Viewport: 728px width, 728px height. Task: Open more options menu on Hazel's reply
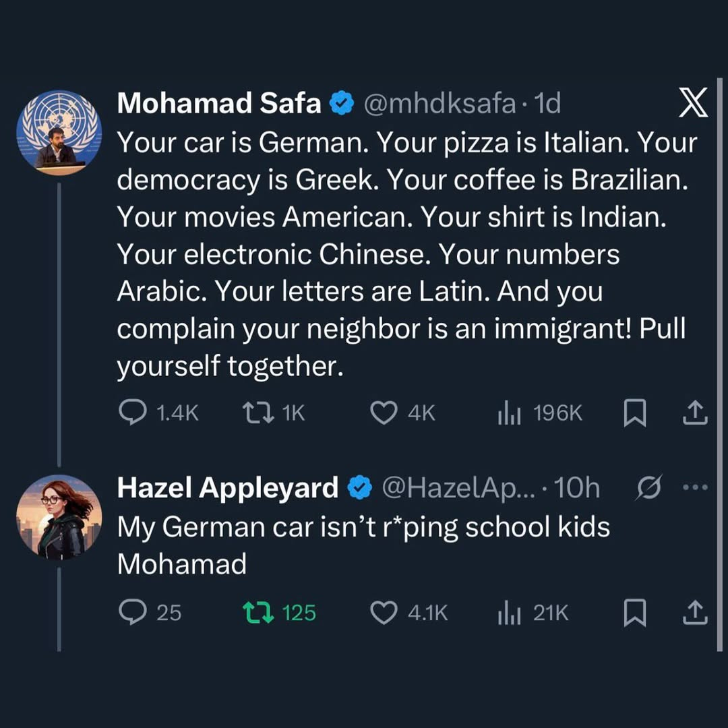pos(696,488)
